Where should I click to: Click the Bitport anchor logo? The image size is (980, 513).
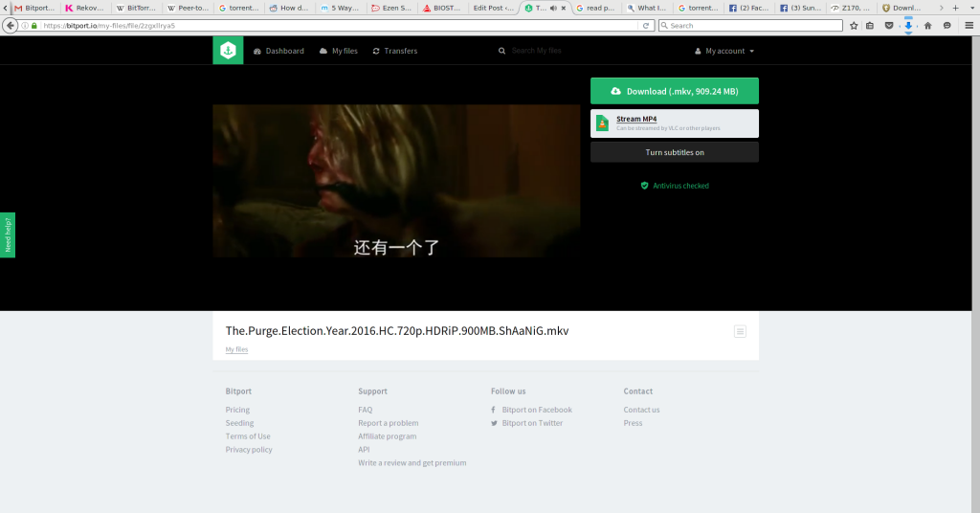click(228, 51)
